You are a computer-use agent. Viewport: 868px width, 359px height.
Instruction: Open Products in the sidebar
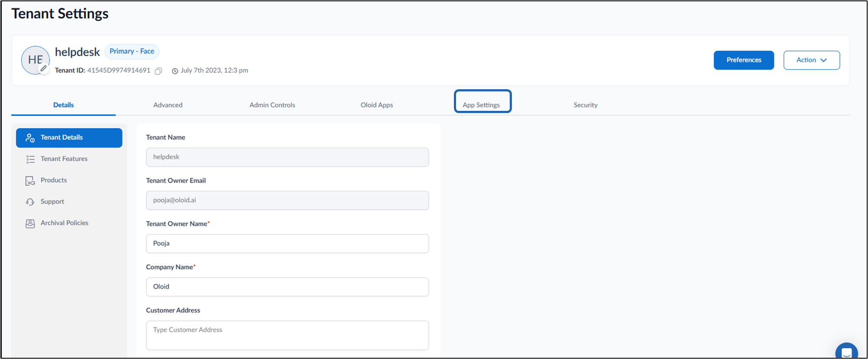[69, 180]
